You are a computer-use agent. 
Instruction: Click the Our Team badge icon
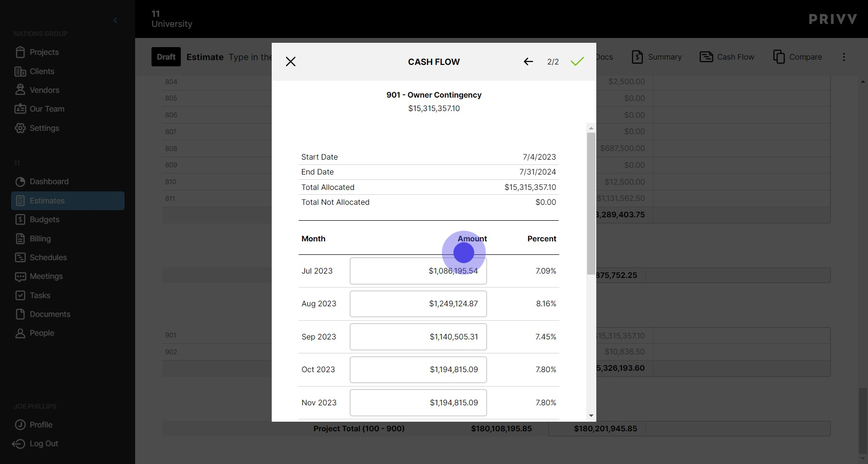point(20,109)
